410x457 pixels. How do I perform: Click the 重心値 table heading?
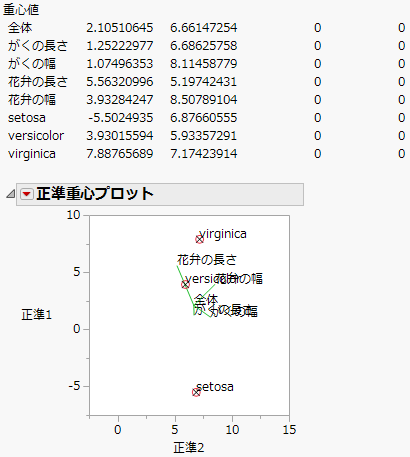click(21, 10)
